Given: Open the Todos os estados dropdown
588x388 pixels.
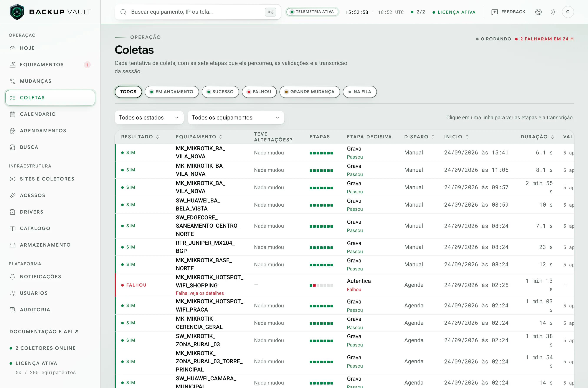Looking at the screenshot, I should pos(149,118).
